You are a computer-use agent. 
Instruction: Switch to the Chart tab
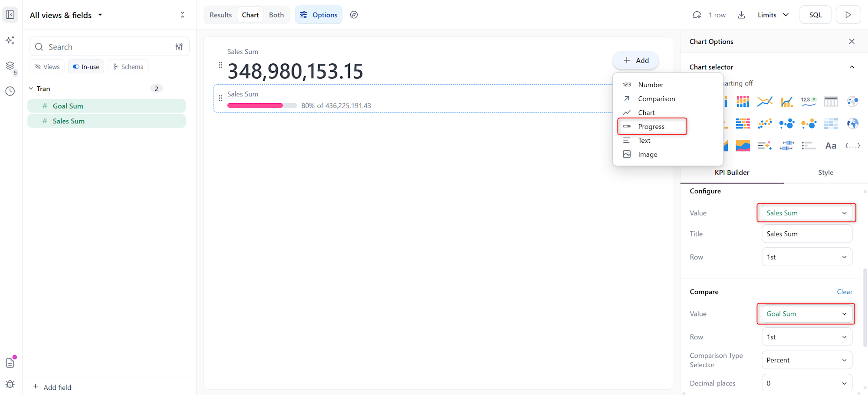coord(250,15)
